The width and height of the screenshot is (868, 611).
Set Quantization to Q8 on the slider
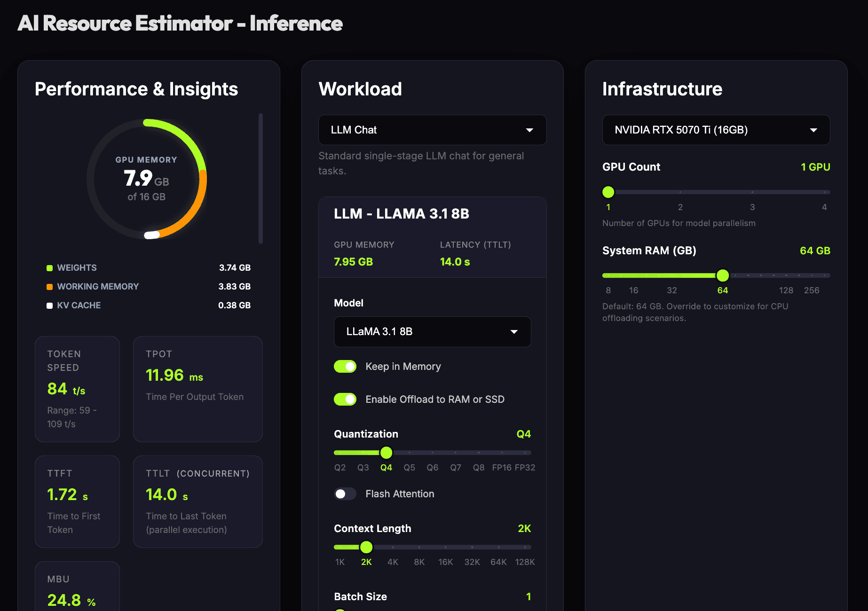[x=478, y=453]
